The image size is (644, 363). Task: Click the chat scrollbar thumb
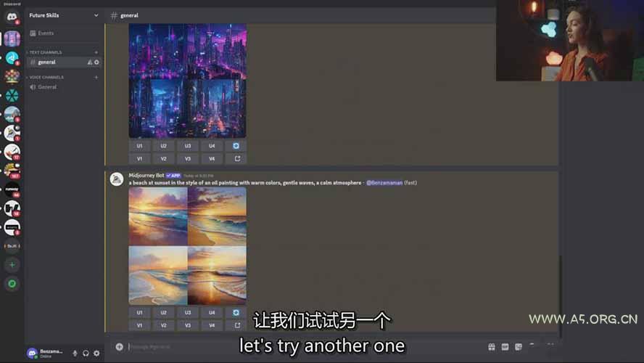[560, 290]
